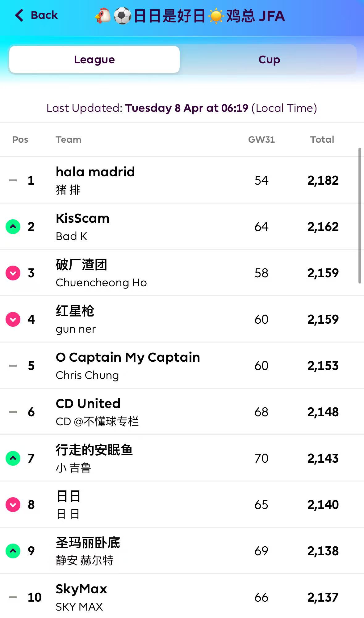
Task: Click the Pos column header
Action: click(20, 140)
